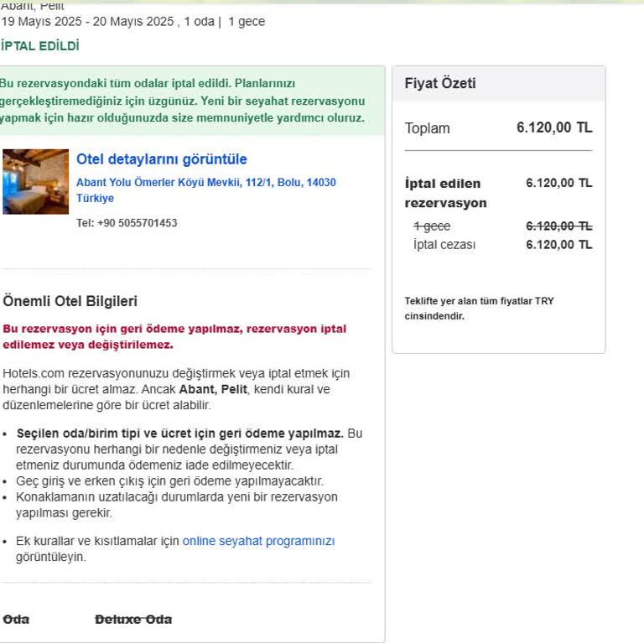The width and height of the screenshot is (644, 644).
Task: Click the 'İPTAL EDİLDİ' status label
Action: pos(40,46)
